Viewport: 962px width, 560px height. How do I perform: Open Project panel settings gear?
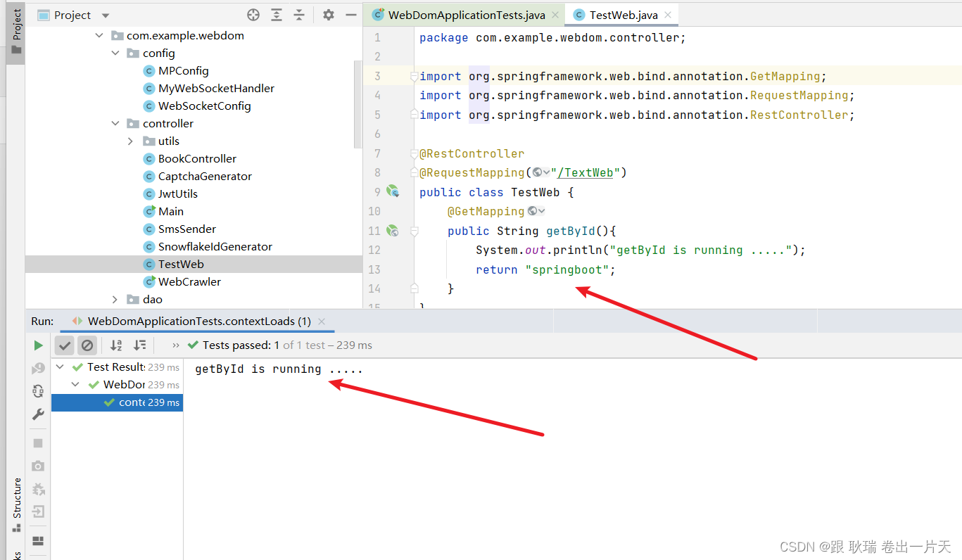pos(329,15)
